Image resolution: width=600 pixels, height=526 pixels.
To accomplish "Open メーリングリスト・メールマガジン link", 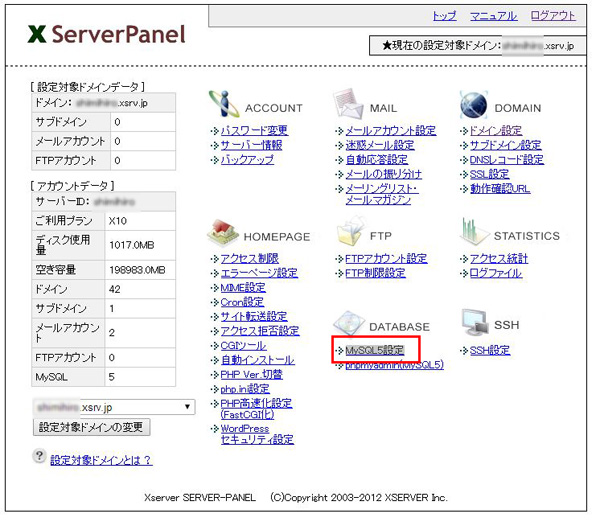I will point(382,194).
